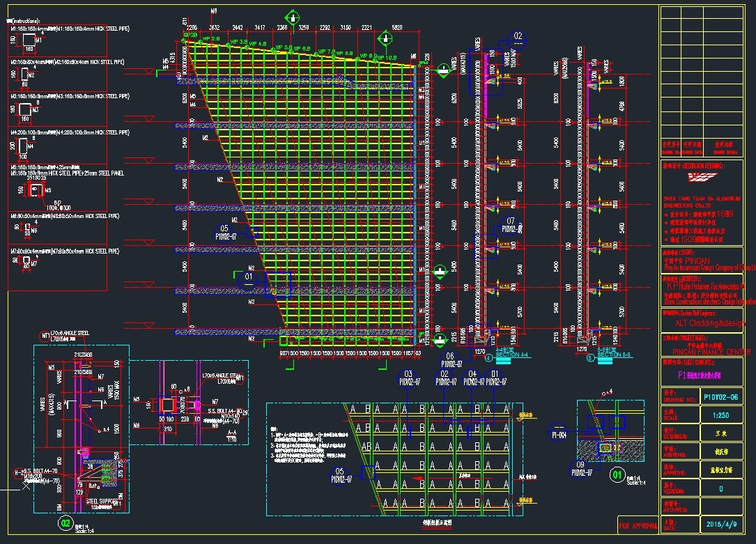The width and height of the screenshot is (756, 544).
Task: Click the 06 P1DY02-07 callout below Section 4-4
Action: (450, 360)
